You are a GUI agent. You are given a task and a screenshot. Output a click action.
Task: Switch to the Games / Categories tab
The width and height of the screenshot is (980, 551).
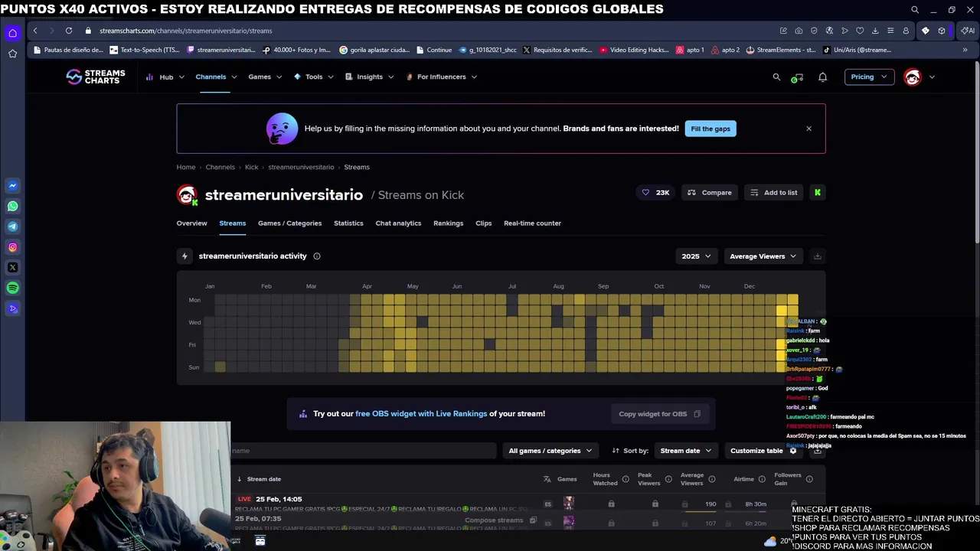point(289,223)
